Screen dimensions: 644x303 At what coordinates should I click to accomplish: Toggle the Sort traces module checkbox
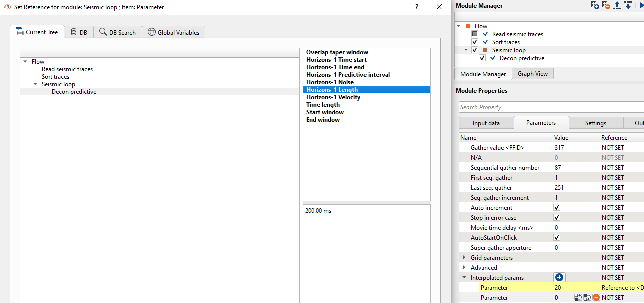pyautogui.click(x=475, y=42)
